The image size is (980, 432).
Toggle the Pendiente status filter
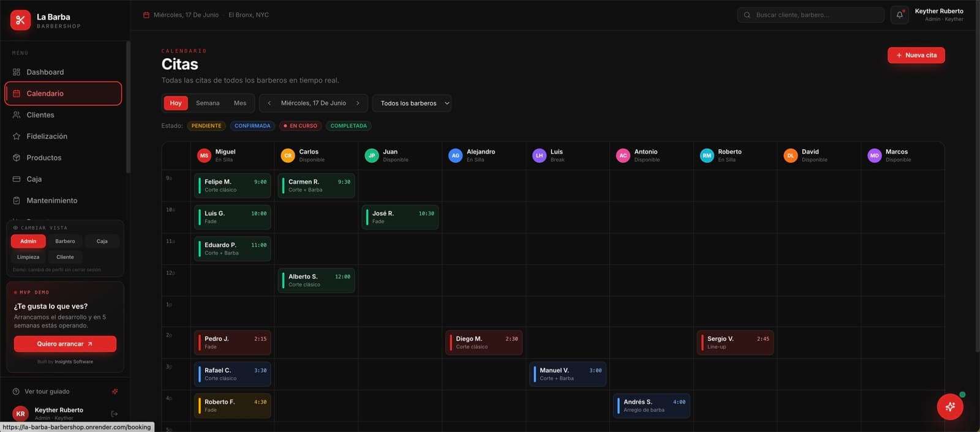[x=206, y=126]
